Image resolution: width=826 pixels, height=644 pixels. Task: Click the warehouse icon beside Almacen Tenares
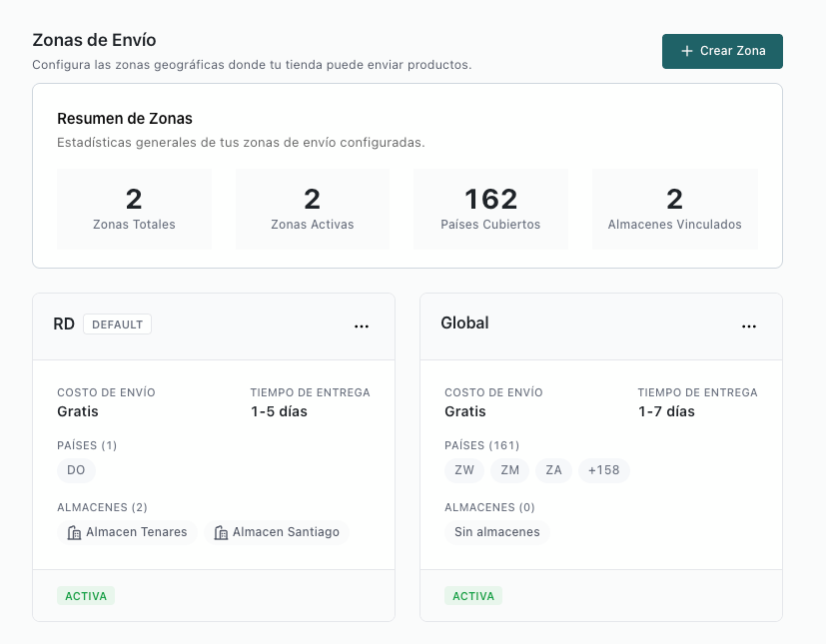[x=74, y=532]
